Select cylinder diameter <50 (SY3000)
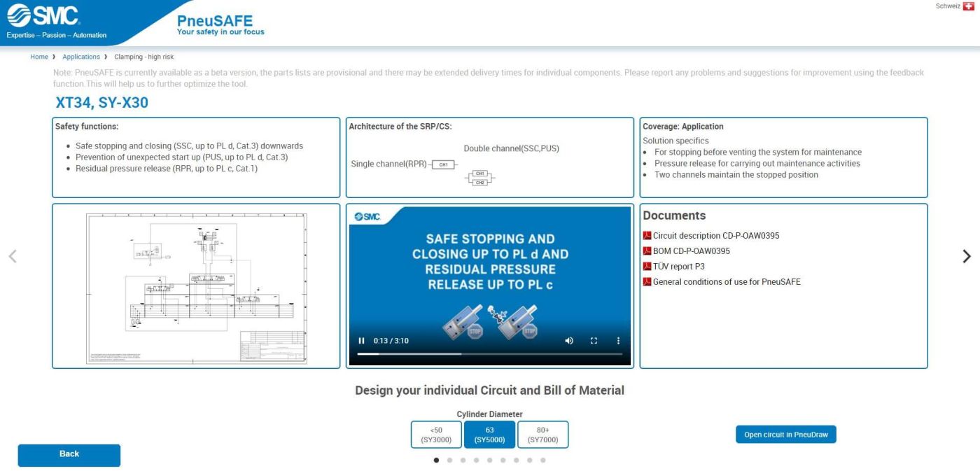The height and width of the screenshot is (471, 980). point(436,435)
